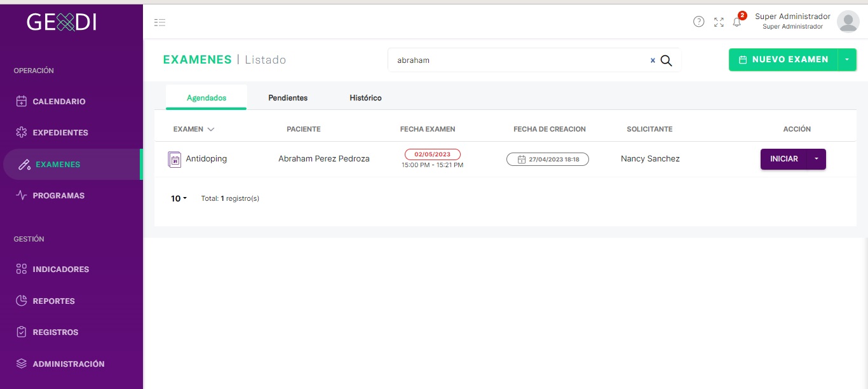The width and height of the screenshot is (868, 389).
Task: Enter fullscreen with the expand icon
Action: tap(719, 22)
